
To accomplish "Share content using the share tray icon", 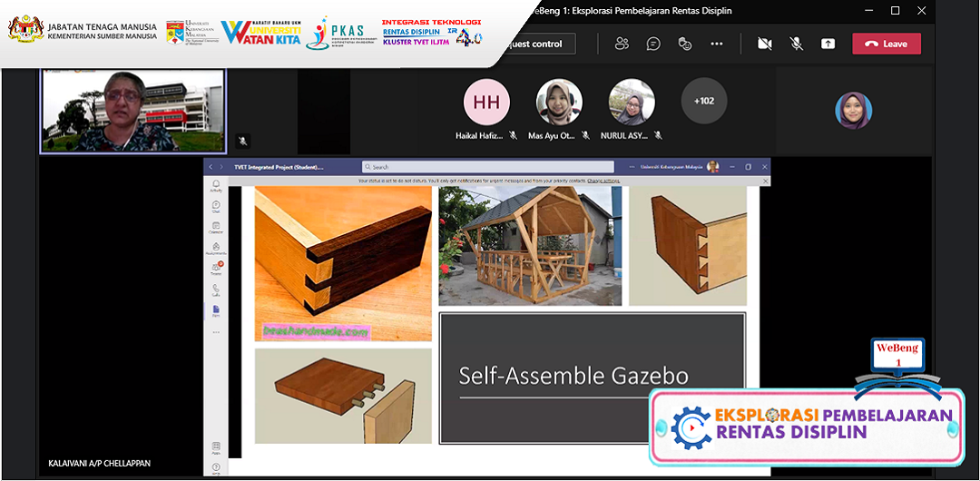I will coord(828,44).
